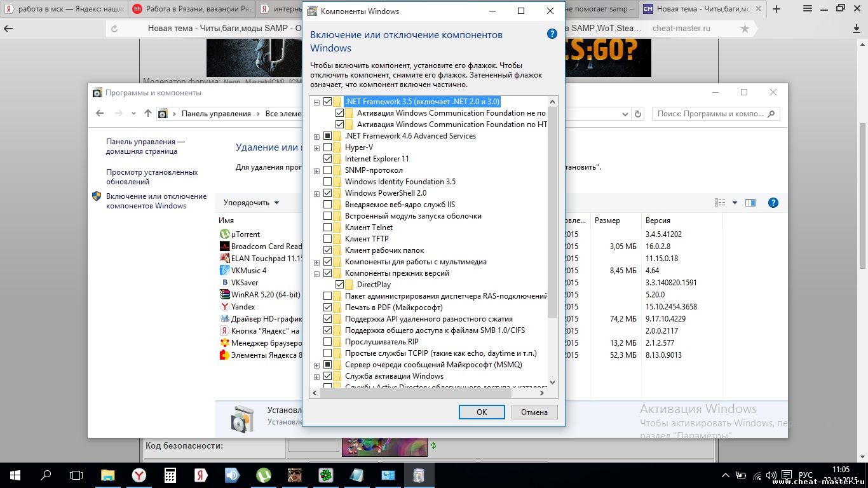Select the WinRAR 5.20 program icon

pos(224,294)
